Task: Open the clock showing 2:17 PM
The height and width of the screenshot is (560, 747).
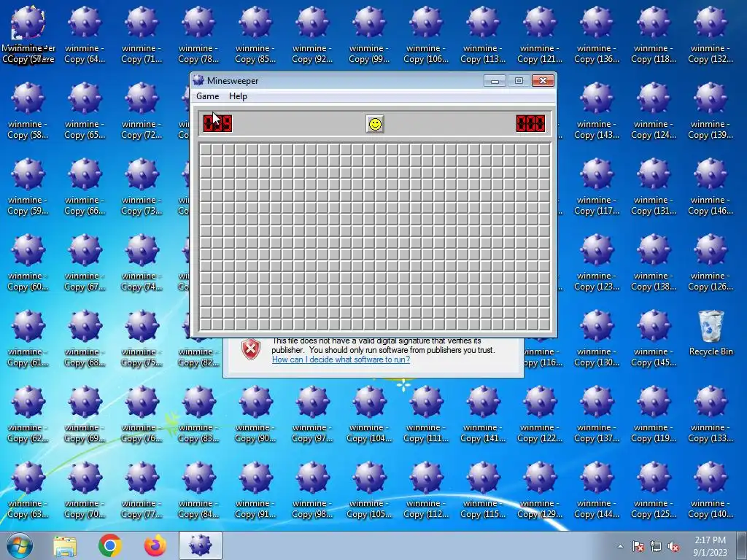Action: 711,545
